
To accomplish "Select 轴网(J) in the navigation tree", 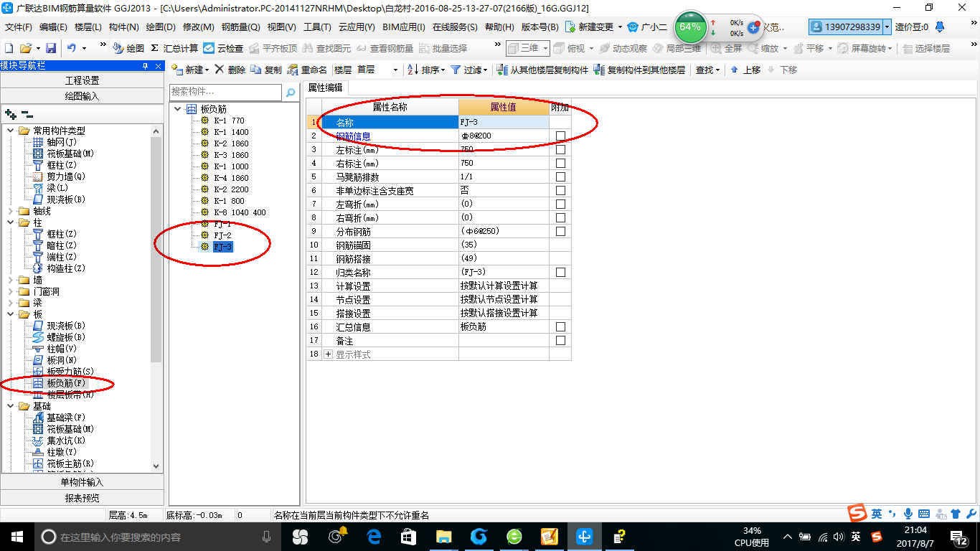I will (x=60, y=142).
